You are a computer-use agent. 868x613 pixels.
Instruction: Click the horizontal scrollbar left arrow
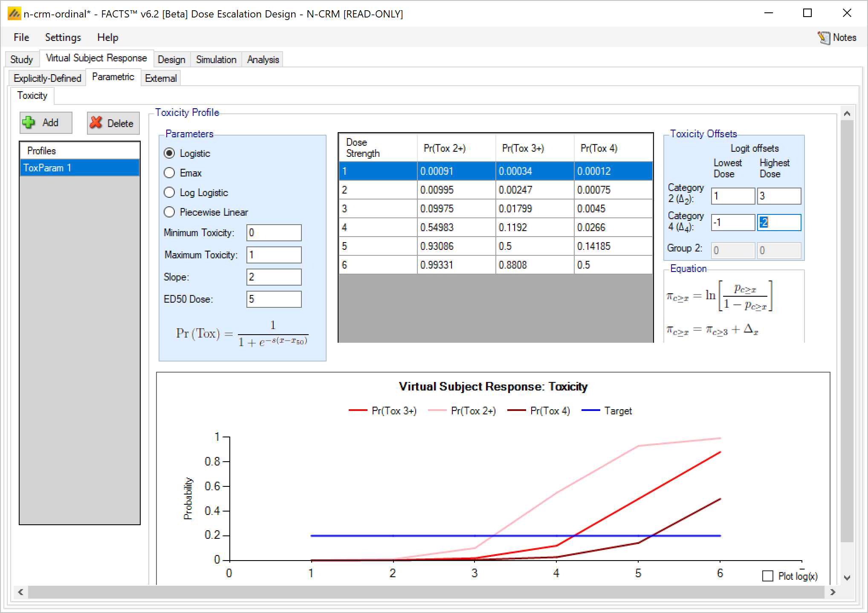(20, 592)
